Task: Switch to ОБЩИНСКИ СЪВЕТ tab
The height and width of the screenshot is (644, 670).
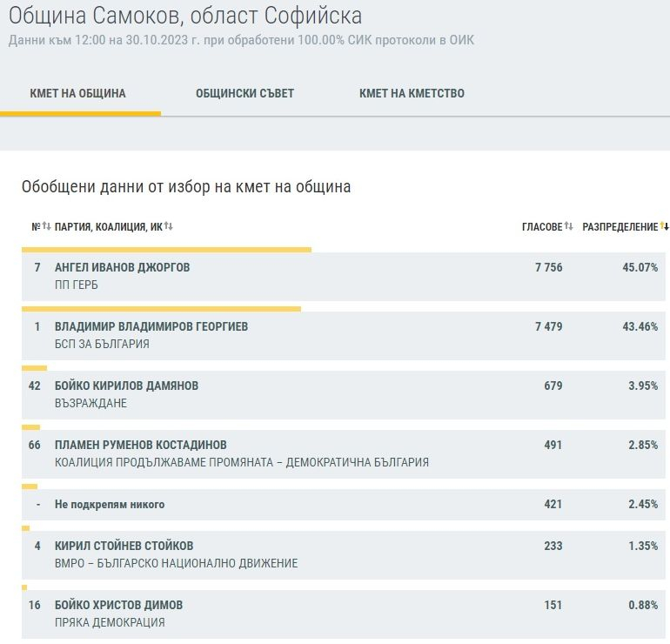Action: coord(245,93)
